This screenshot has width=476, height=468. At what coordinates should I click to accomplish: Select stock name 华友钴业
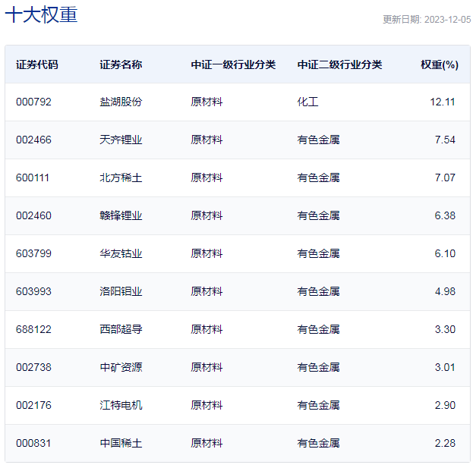(121, 253)
